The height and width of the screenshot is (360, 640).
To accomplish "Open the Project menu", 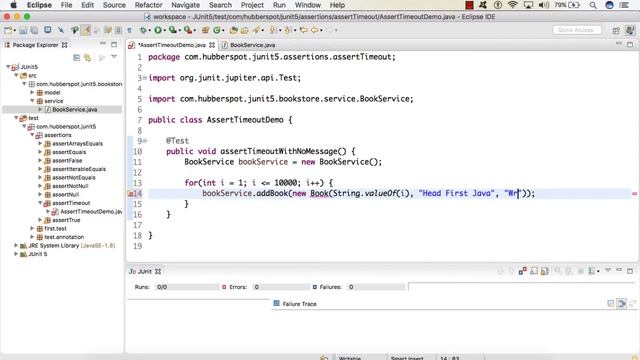I will coord(252,5).
